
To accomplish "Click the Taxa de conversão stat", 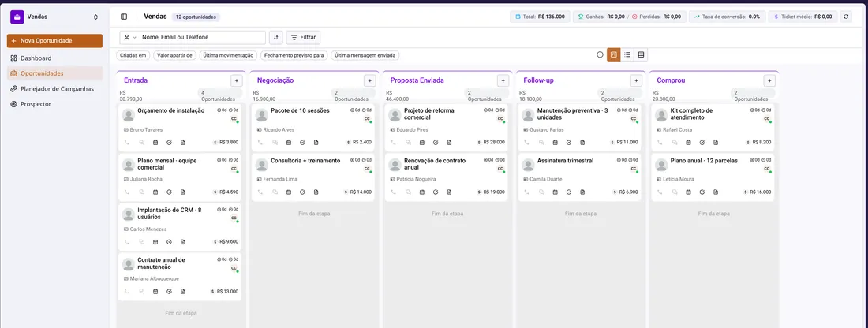I will tap(728, 17).
